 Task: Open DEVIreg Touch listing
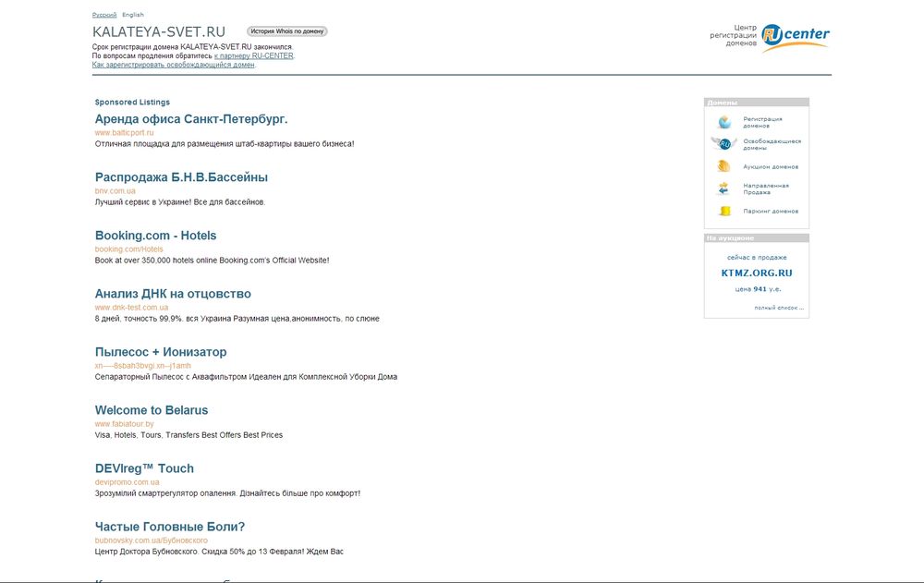click(144, 468)
